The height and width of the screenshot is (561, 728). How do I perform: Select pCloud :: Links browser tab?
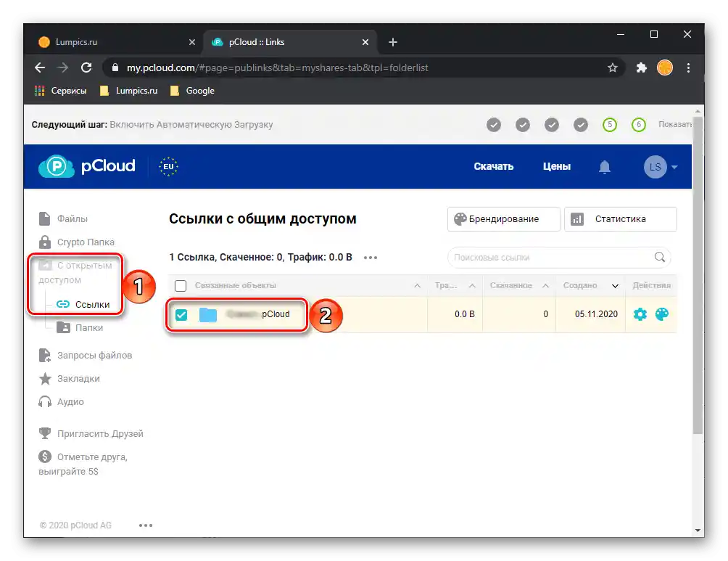click(290, 42)
